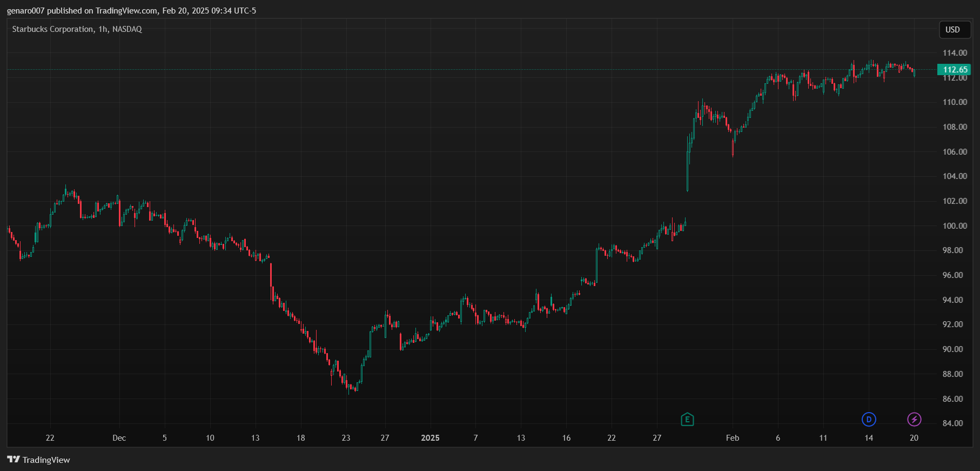Click the '2025' time axis label
The width and height of the screenshot is (980, 471).
[430, 437]
